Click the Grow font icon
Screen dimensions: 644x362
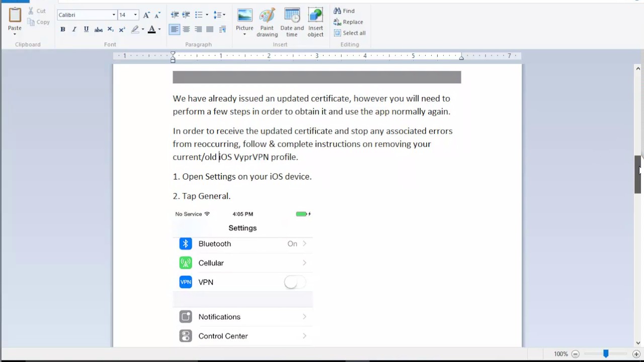coord(146,15)
